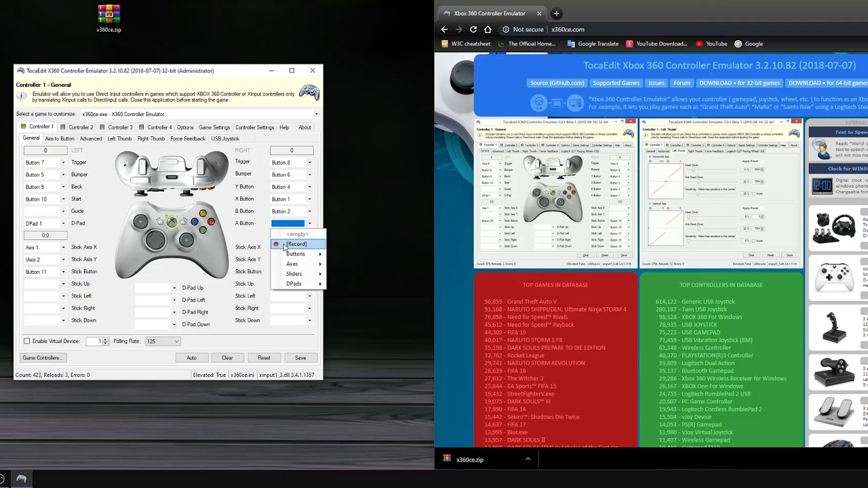Click the browser forward arrow
This screenshot has height=488, width=868.
(x=458, y=29)
